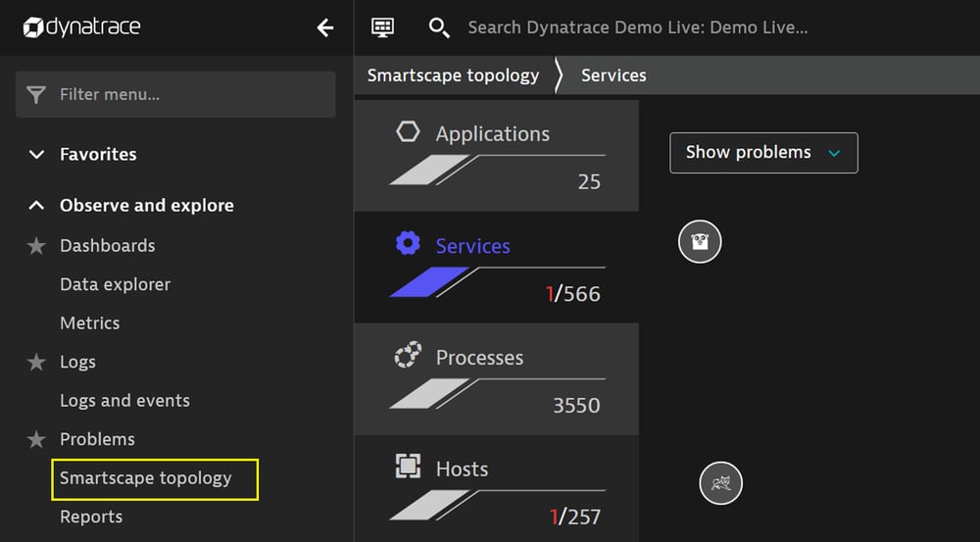Select the Applications layer tab
This screenshot has height=542, width=980.
[497, 156]
